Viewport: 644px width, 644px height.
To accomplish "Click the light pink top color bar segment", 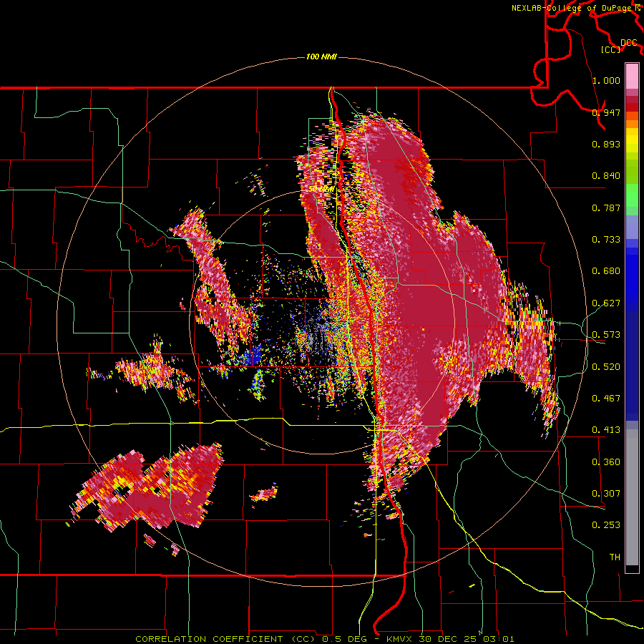I will 632,77.
